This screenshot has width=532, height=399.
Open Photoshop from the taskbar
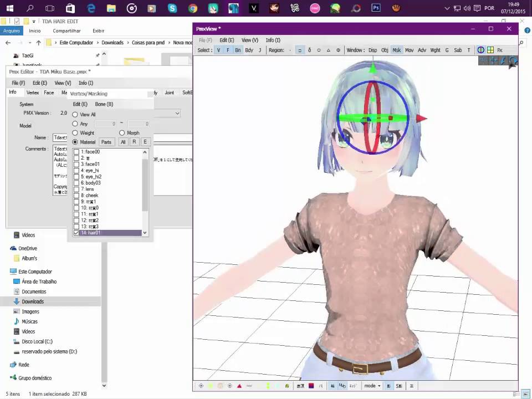click(x=376, y=8)
